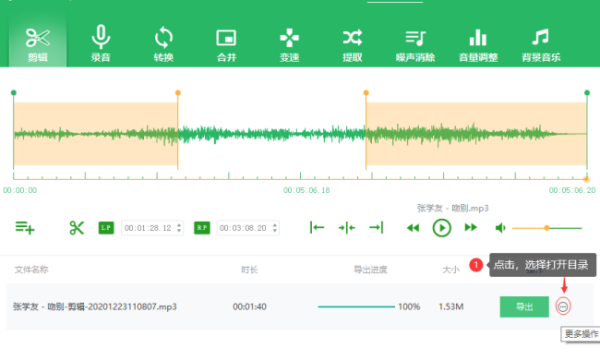Viewport: 600px width, 360px height.
Task: Click the waveform in the selected middle region
Action: pyautogui.click(x=272, y=134)
